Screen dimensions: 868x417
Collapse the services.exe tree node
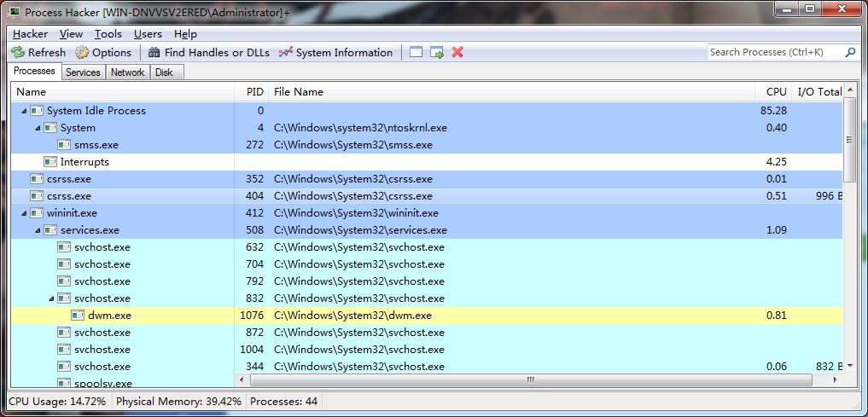(x=38, y=230)
